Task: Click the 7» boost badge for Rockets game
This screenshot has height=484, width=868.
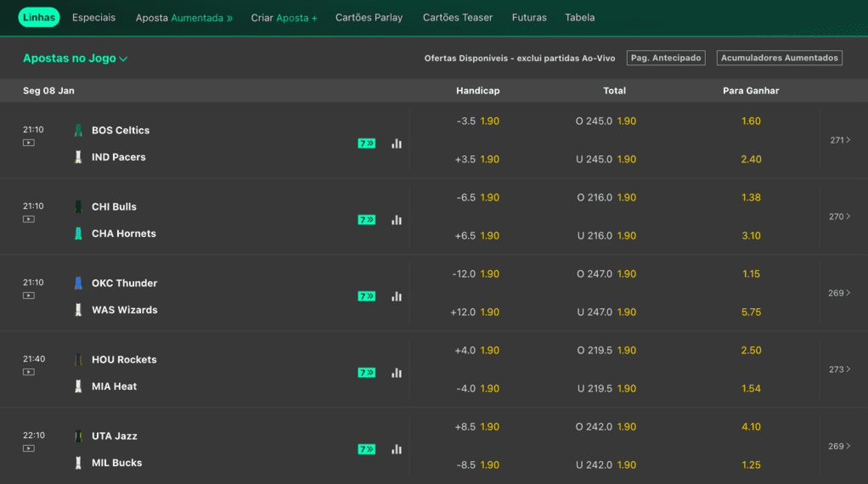Action: (366, 373)
